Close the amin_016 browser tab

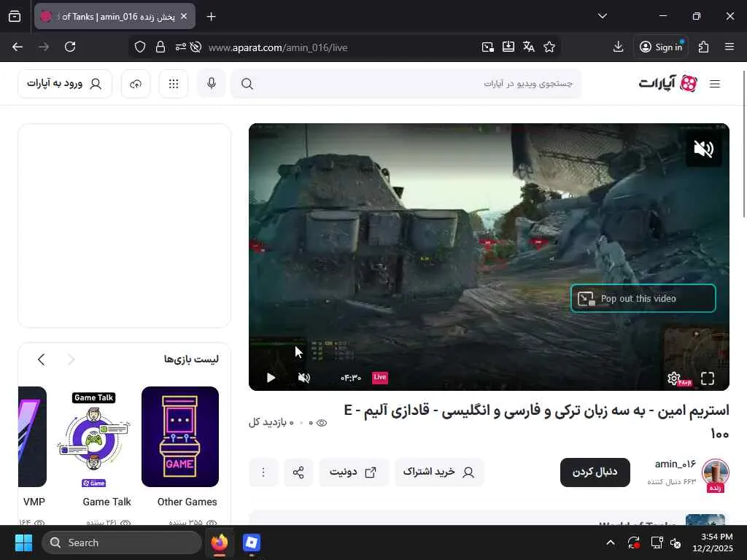click(184, 16)
